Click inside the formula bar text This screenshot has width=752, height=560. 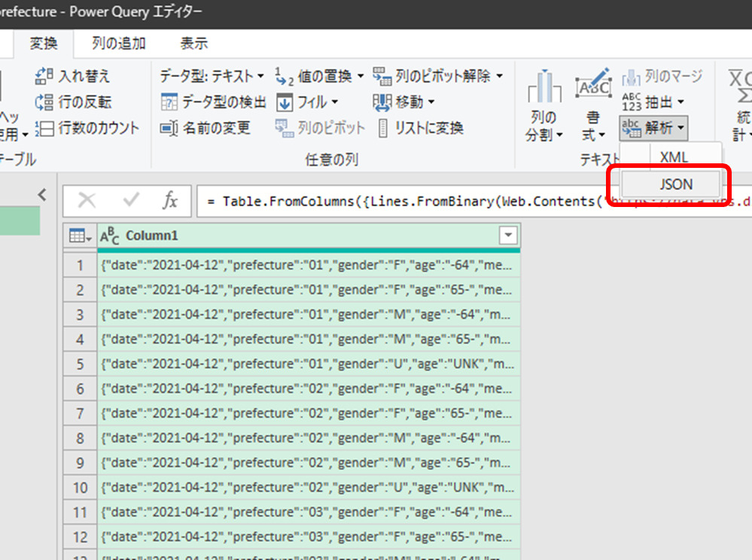coord(474,201)
